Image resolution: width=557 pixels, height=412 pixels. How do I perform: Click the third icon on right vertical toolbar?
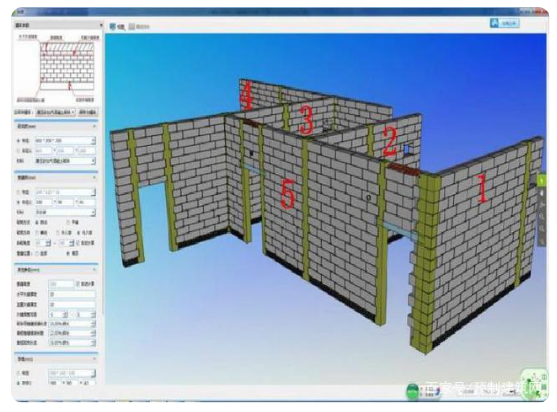(542, 205)
